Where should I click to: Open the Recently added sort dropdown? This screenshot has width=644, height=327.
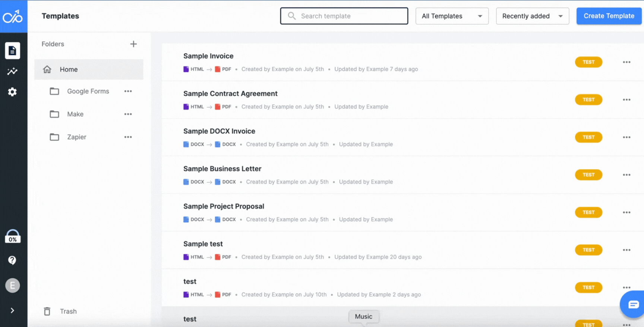coord(532,16)
